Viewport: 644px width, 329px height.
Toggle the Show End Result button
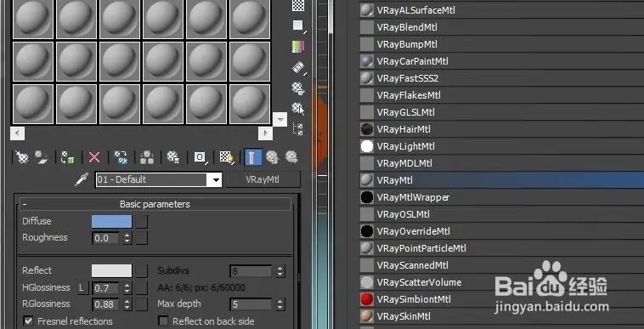(253, 157)
